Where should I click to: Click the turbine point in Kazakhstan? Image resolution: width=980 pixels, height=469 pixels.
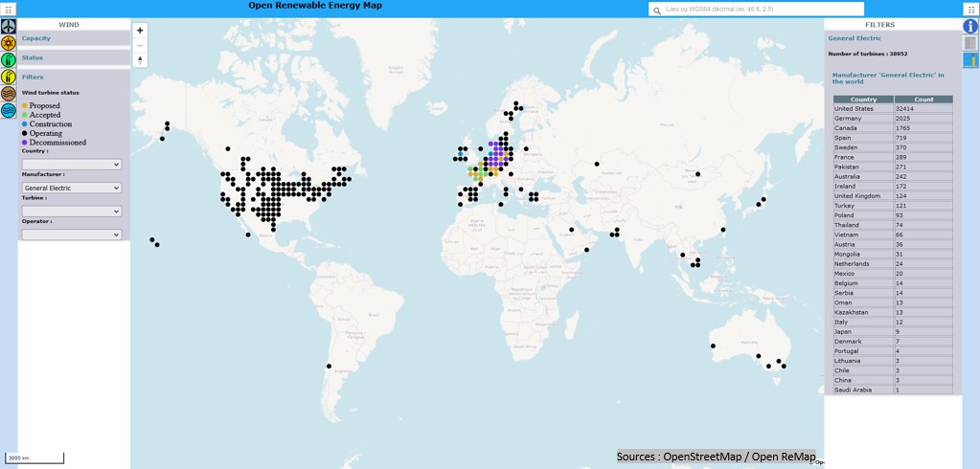[x=597, y=164]
